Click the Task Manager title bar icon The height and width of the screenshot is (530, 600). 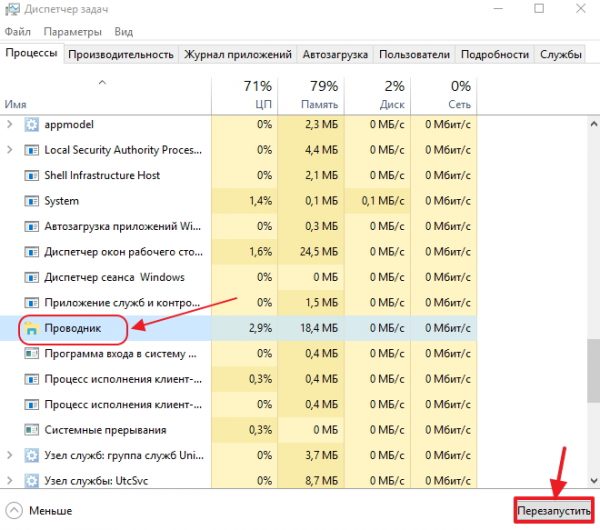point(12,9)
